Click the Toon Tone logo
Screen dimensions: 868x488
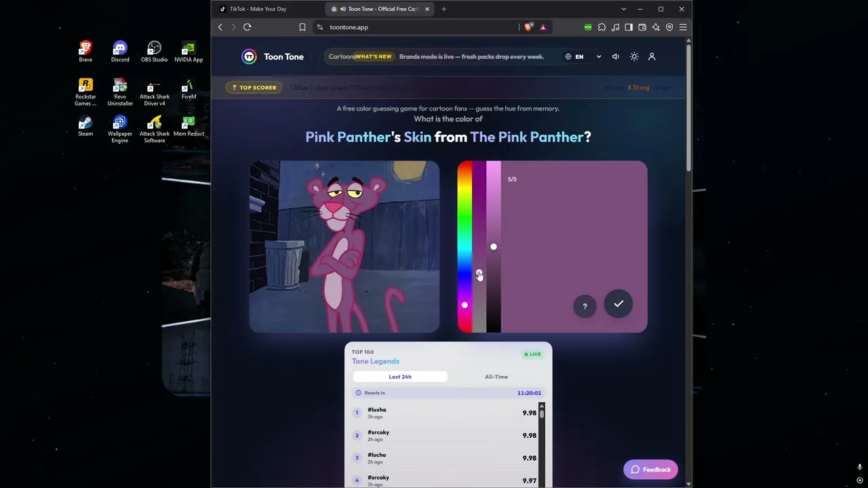273,57
